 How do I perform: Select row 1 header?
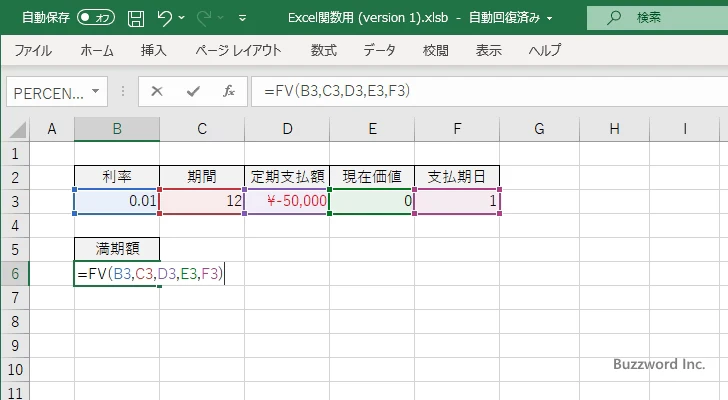pyautogui.click(x=15, y=153)
